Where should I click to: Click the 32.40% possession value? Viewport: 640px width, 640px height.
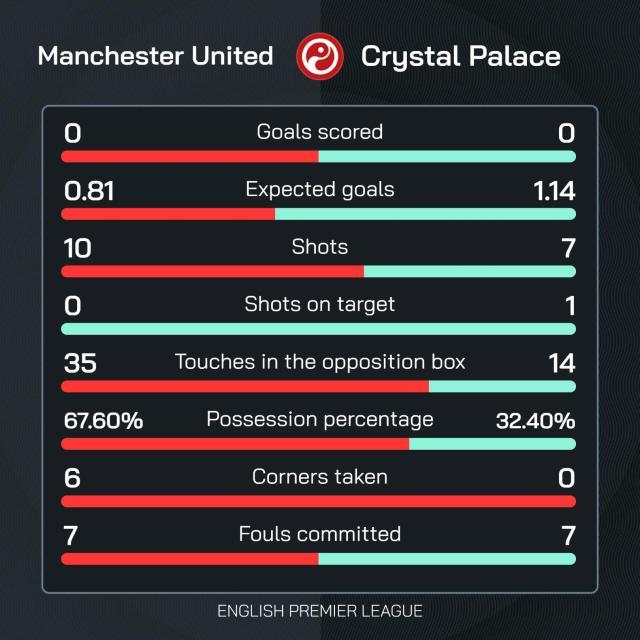(535, 420)
